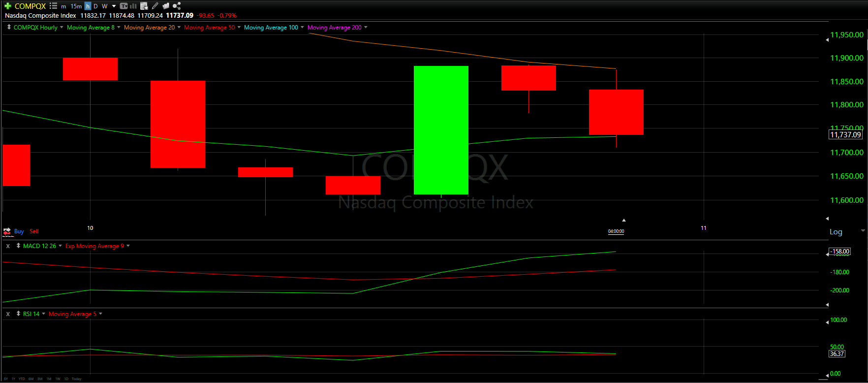This screenshot has height=383, width=868.
Task: Click the MACD value label -158.00
Action: click(x=840, y=251)
